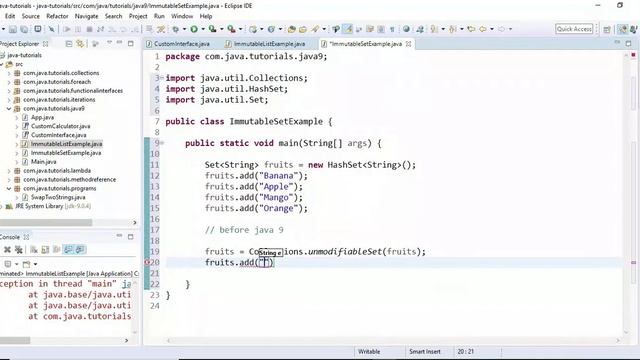Click the Back navigation yellow arrow
The height and width of the screenshot is (360, 640).
483,29
